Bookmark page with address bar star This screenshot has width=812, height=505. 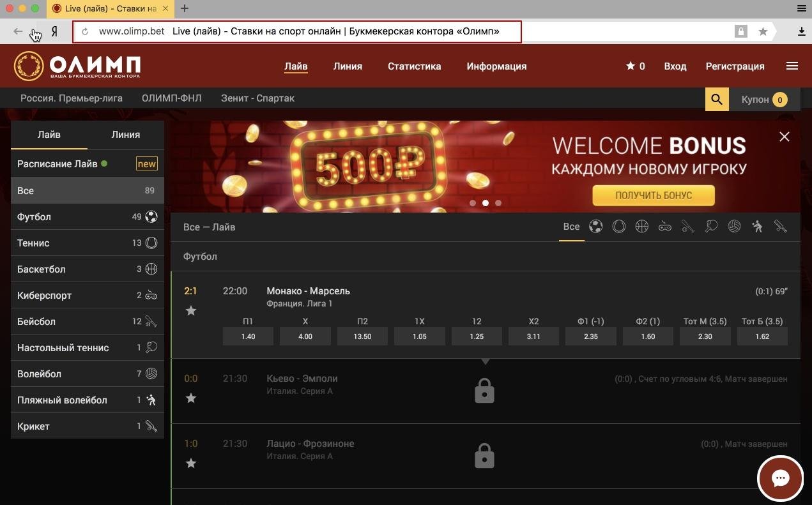pos(763,31)
